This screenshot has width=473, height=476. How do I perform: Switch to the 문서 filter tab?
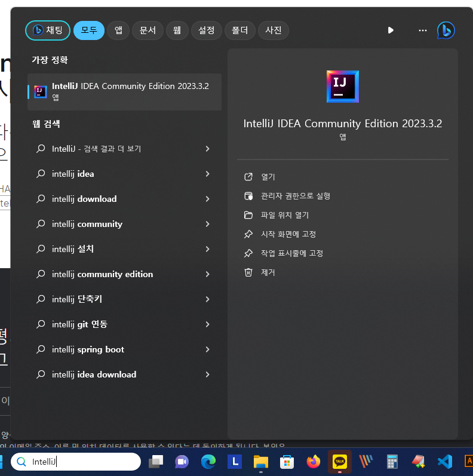148,30
